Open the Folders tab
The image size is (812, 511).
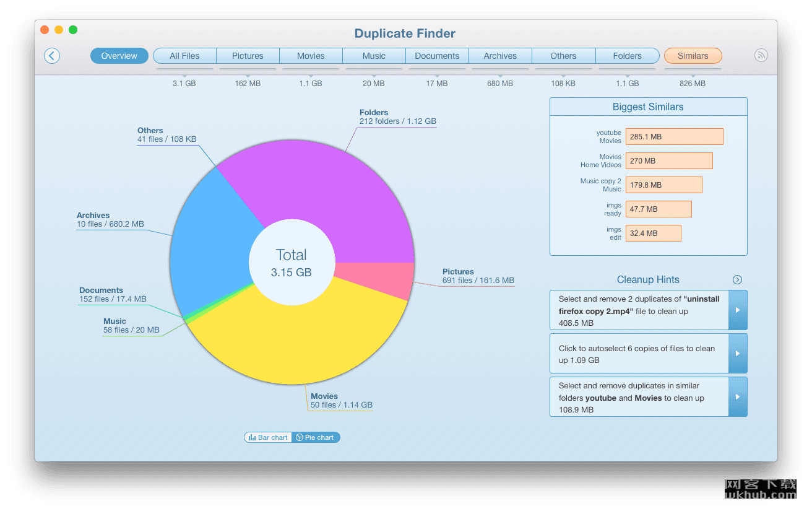[628, 56]
